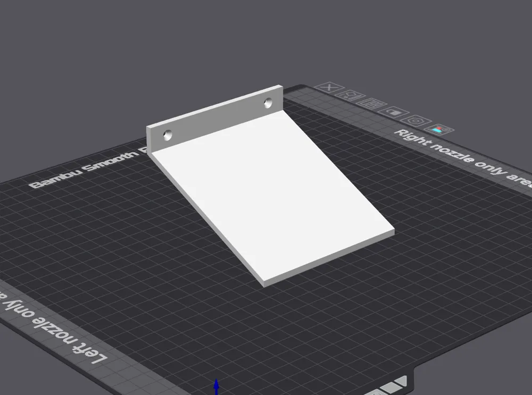Open plate settings hexagon icon
Viewport: 532px width, 395px height.
(417, 121)
